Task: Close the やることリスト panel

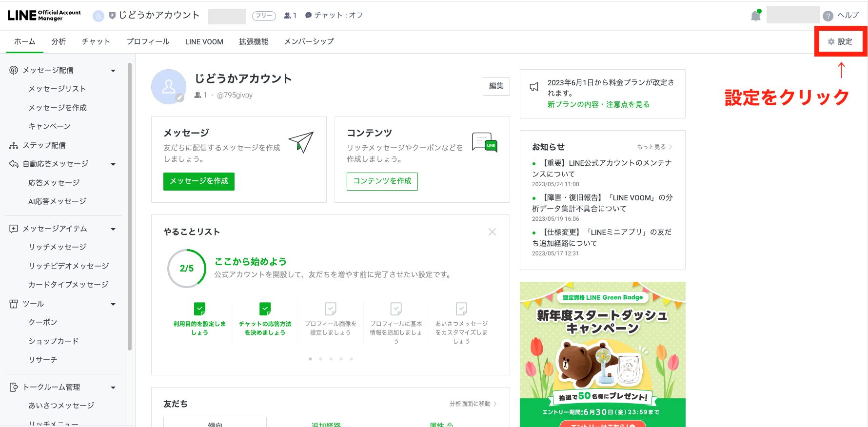Action: (x=493, y=232)
